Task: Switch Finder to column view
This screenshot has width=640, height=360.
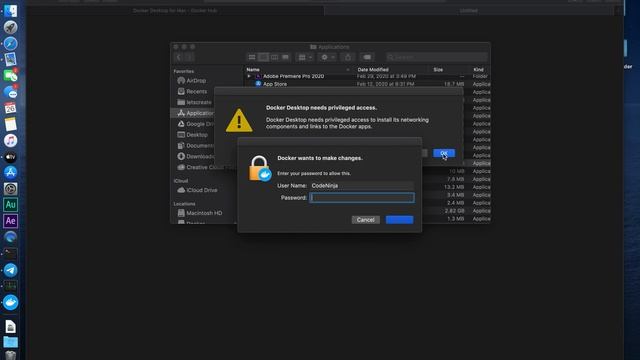Action: click(x=274, y=57)
